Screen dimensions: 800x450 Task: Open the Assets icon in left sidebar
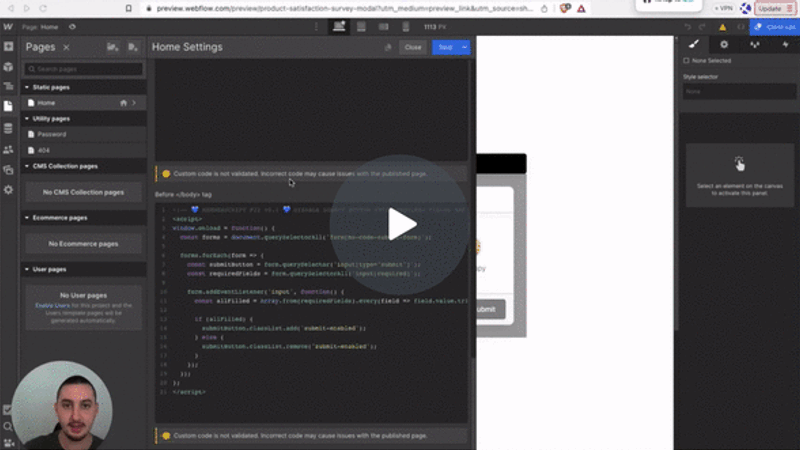[8, 170]
